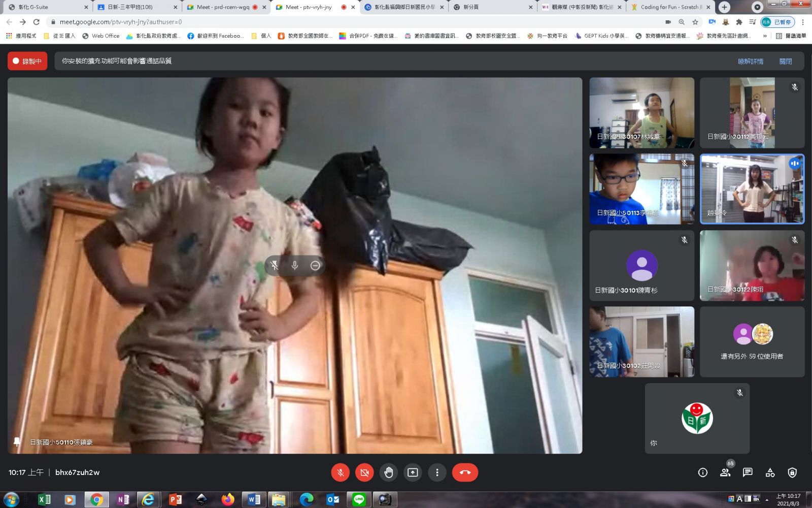The image size is (812, 508).
Task: Leave the call with the red hang-up button
Action: (465, 472)
